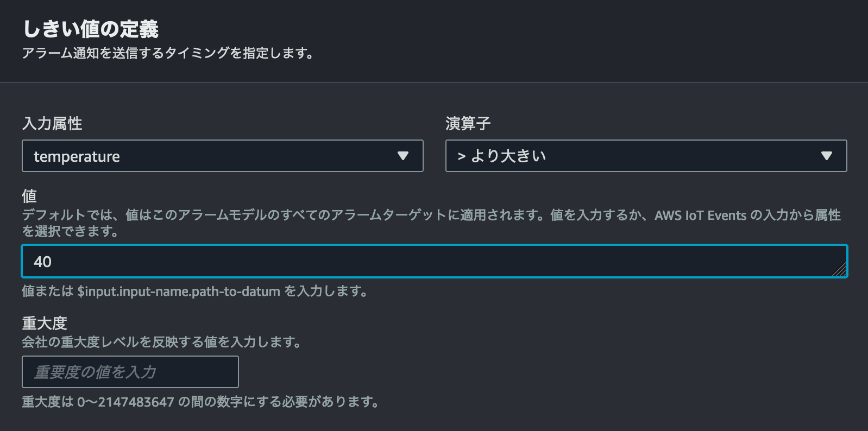
Task: Click the しきい値の定義 heading
Action: click(91, 29)
